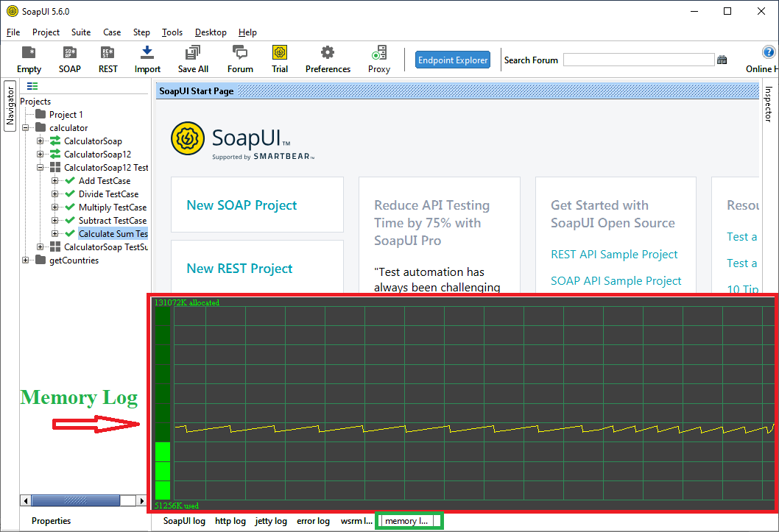
Task: Switch to the error log tab
Action: click(313, 521)
